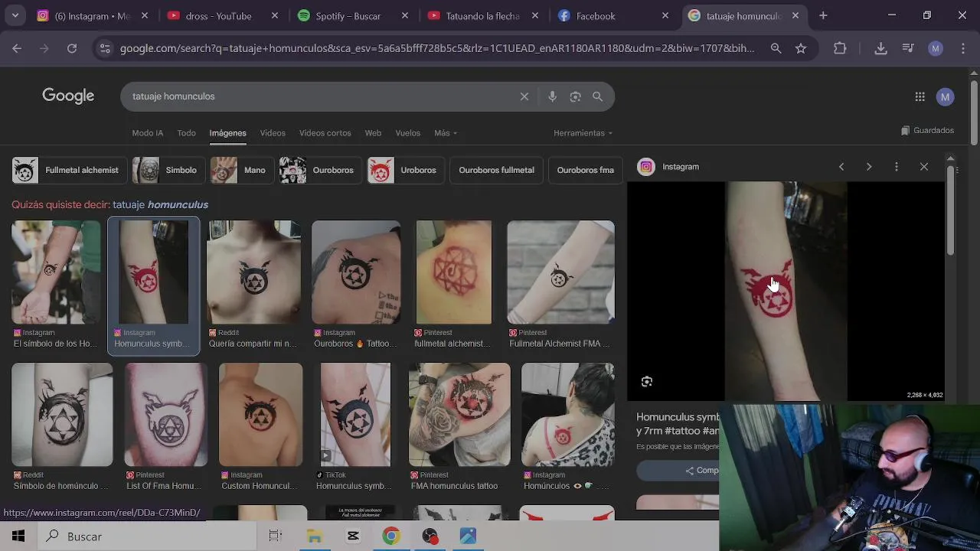Close the image preview panel
The width and height of the screenshot is (980, 551).
[924, 167]
